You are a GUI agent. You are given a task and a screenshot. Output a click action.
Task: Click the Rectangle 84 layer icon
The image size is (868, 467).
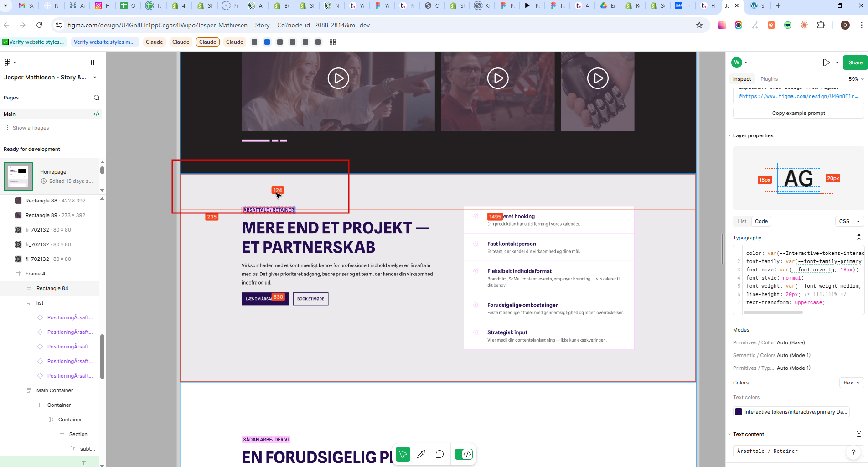click(29, 288)
